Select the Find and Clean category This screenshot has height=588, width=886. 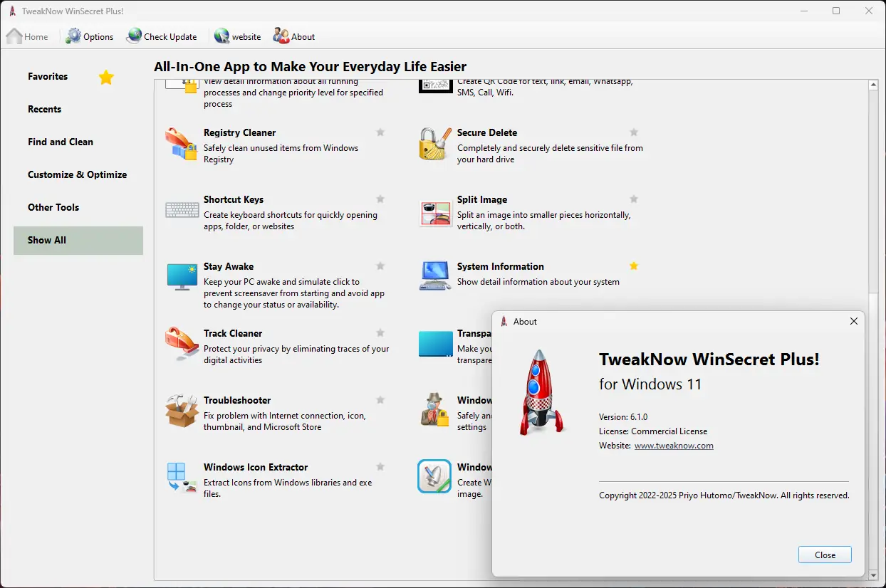(x=78, y=142)
